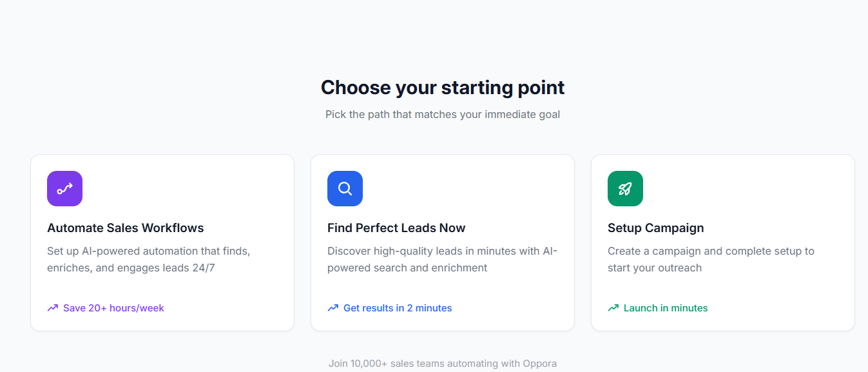Click the Find Perfect Leads Now heading
This screenshot has height=372, width=868.
[396, 228]
